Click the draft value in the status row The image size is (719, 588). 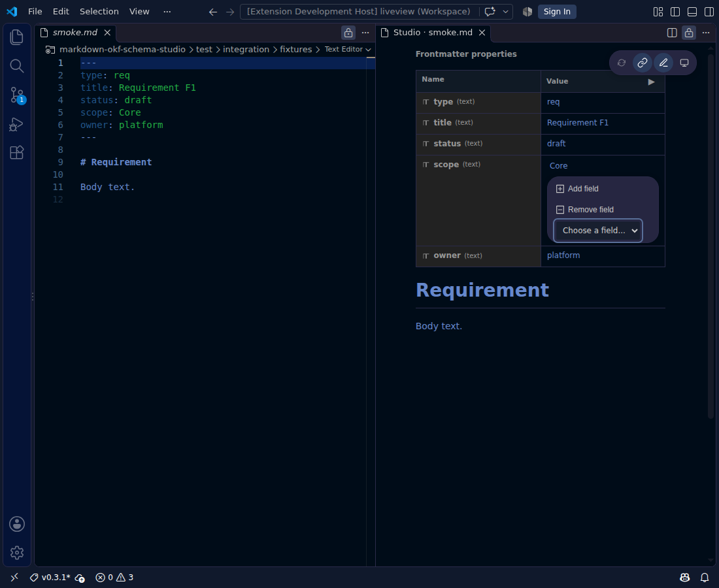click(556, 144)
